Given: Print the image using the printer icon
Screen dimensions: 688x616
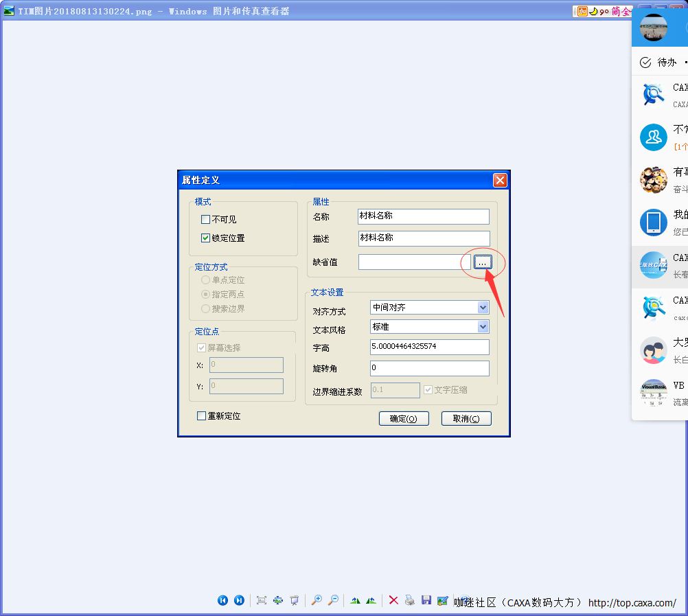Looking at the screenshot, I should coord(410,600).
